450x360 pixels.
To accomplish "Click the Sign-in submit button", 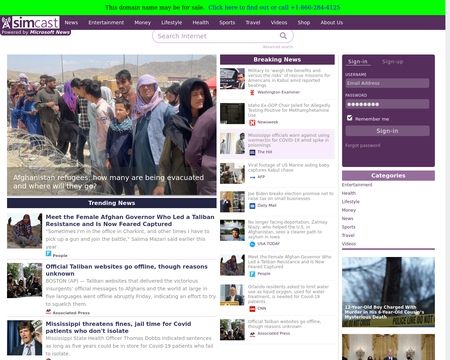I will [387, 131].
